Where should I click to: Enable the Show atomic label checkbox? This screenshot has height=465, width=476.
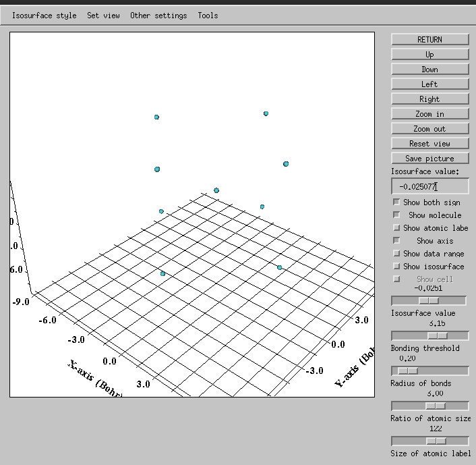[x=396, y=227]
